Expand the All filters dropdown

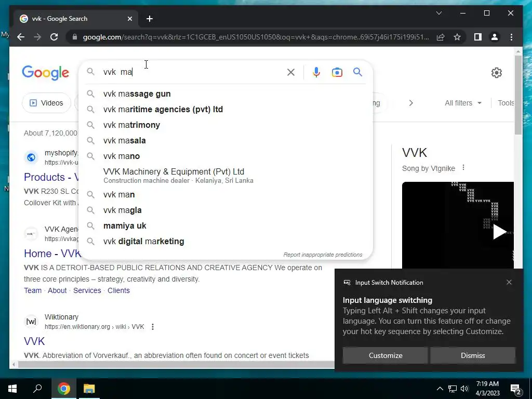tap(463, 103)
